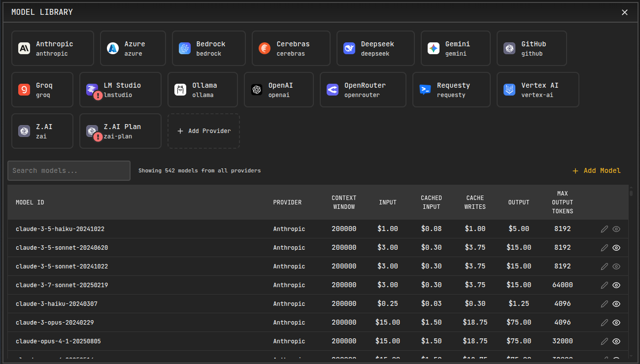Click the Context Window column header
Viewport: 640px width, 364px height.
(344, 202)
